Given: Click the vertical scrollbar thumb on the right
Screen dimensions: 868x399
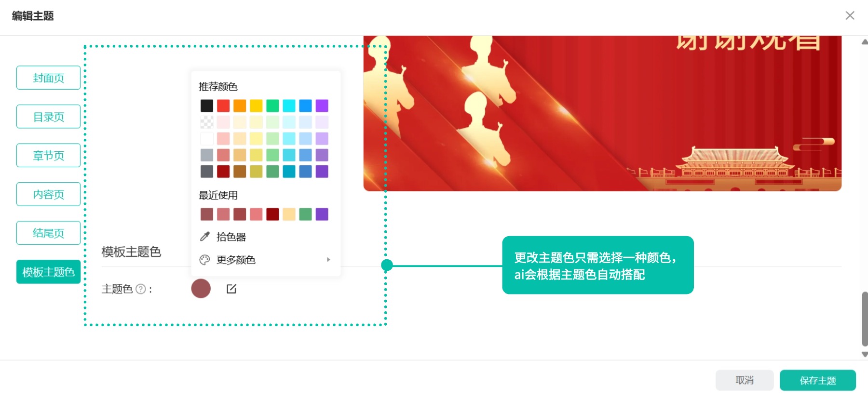Looking at the screenshot, I should coord(865,319).
